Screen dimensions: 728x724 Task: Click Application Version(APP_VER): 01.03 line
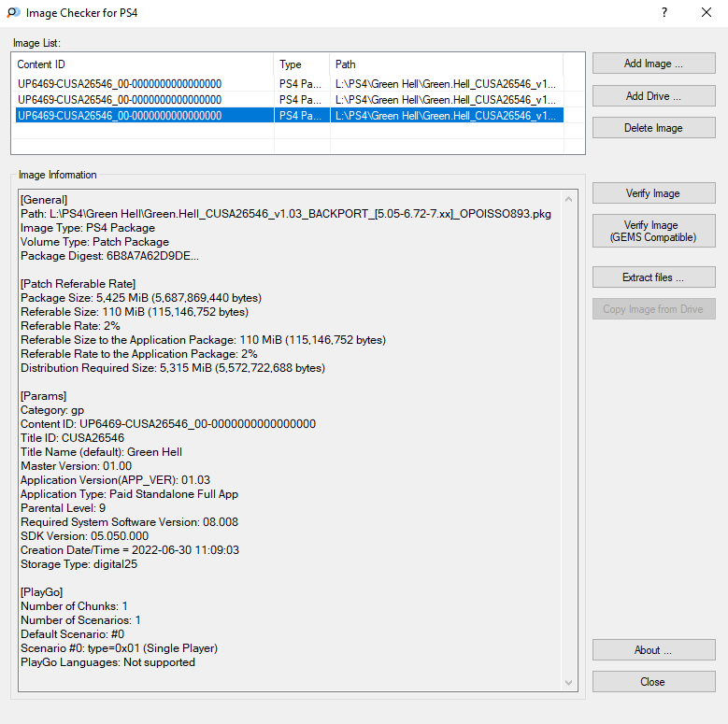point(115,480)
